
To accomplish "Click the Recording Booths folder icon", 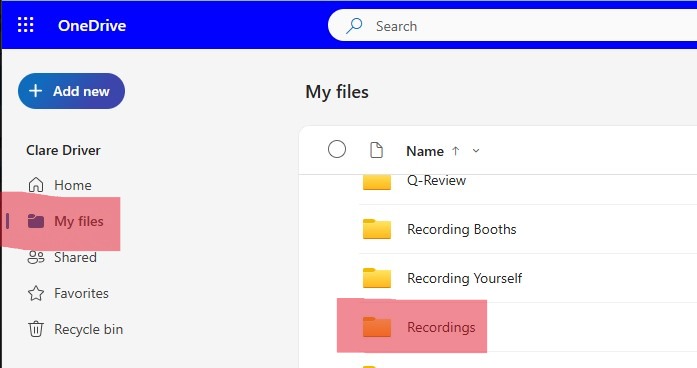I will [377, 229].
